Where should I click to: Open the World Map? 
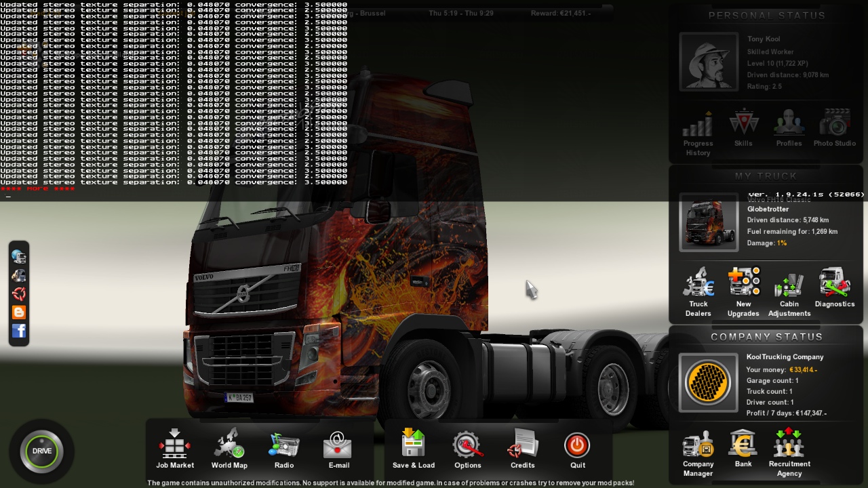coord(229,449)
